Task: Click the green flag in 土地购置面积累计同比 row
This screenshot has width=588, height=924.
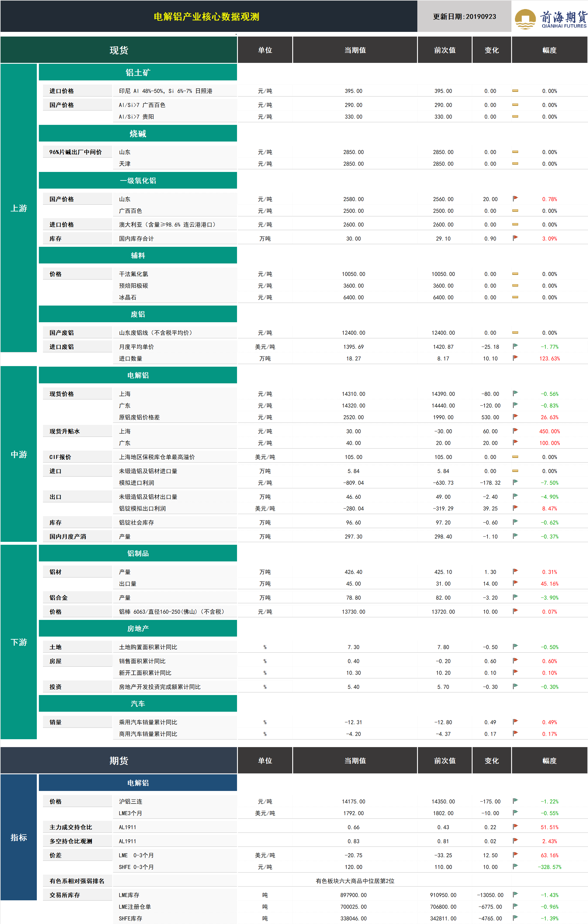Action: (x=515, y=647)
